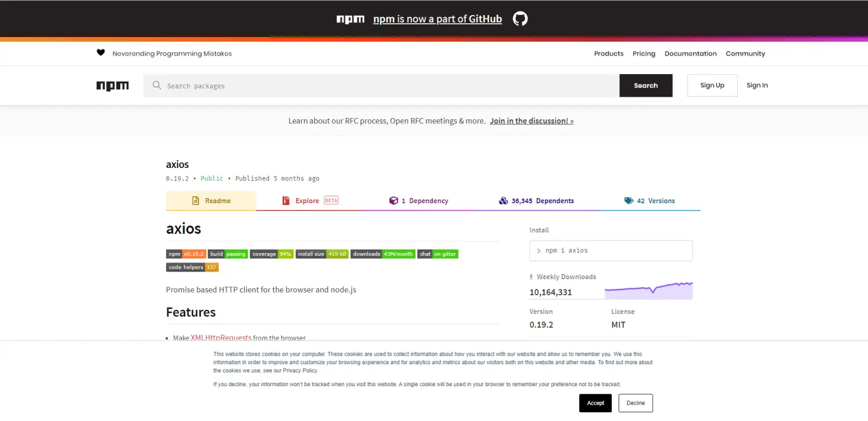Click the code helpers 137 badge
Viewport: 868px width, 421px height.
pyautogui.click(x=192, y=267)
